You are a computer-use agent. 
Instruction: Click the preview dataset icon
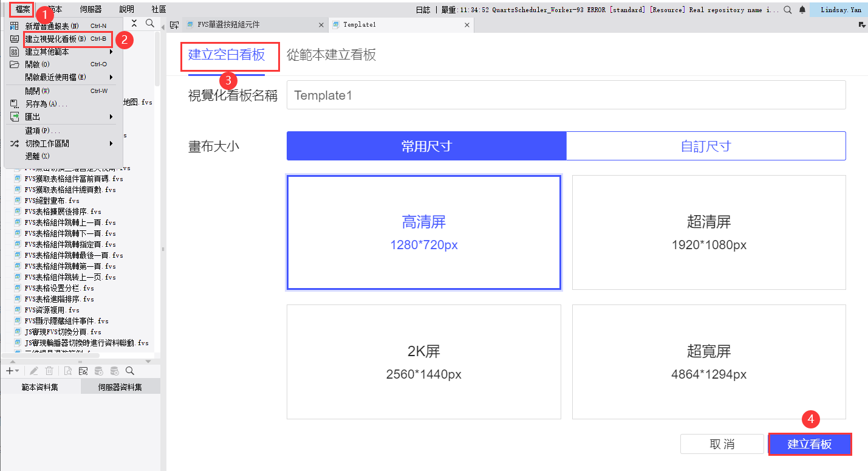click(69, 371)
